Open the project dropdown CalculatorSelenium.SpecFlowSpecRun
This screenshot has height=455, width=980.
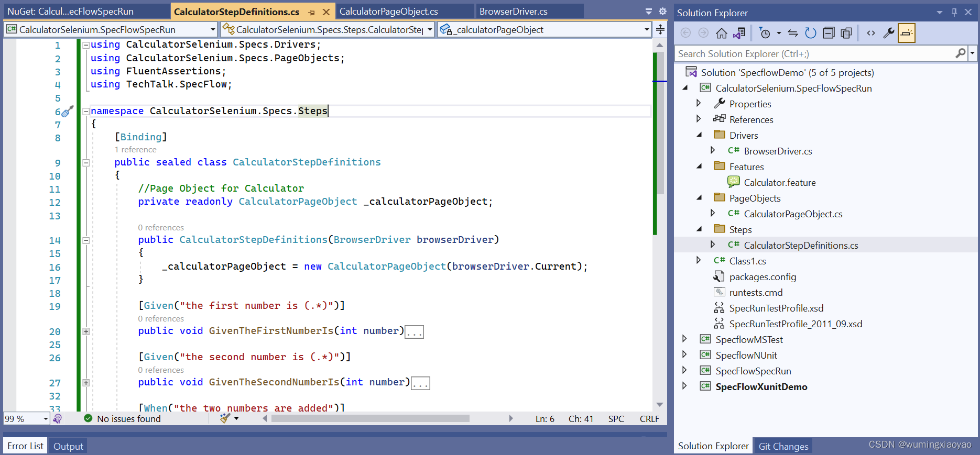[x=111, y=30]
